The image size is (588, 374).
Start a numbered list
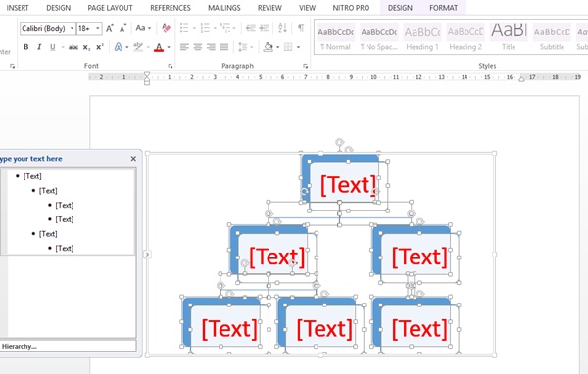[205, 28]
